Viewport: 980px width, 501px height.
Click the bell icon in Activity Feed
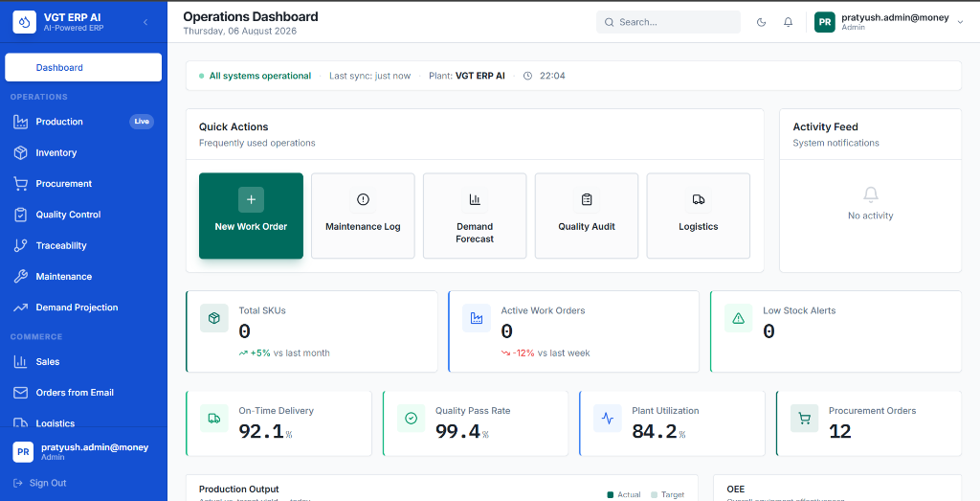click(x=871, y=194)
